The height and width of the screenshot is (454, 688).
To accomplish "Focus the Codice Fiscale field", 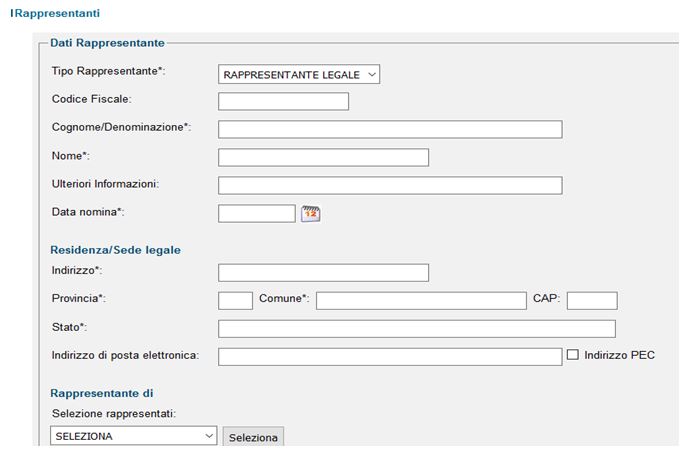I will (283, 101).
